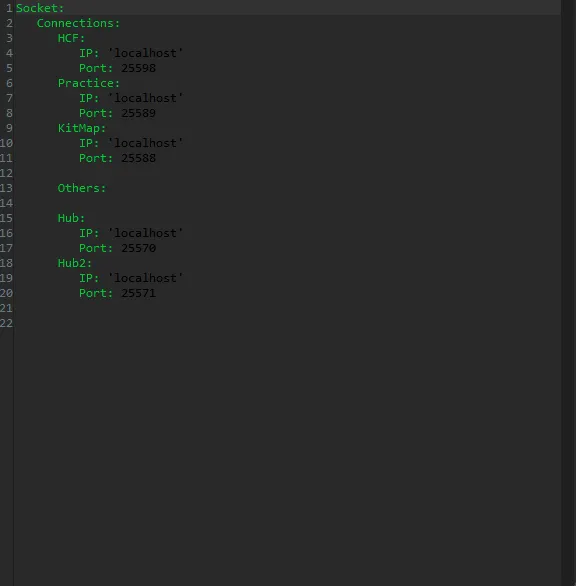
Task: Click the 'Hub2:' key text
Action: (74, 263)
